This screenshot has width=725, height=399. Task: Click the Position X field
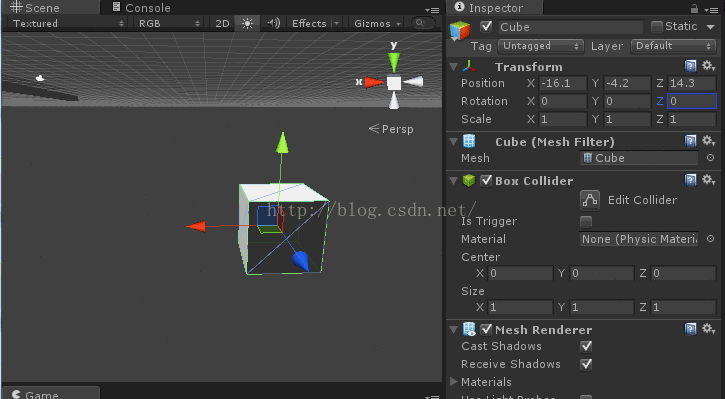click(563, 83)
